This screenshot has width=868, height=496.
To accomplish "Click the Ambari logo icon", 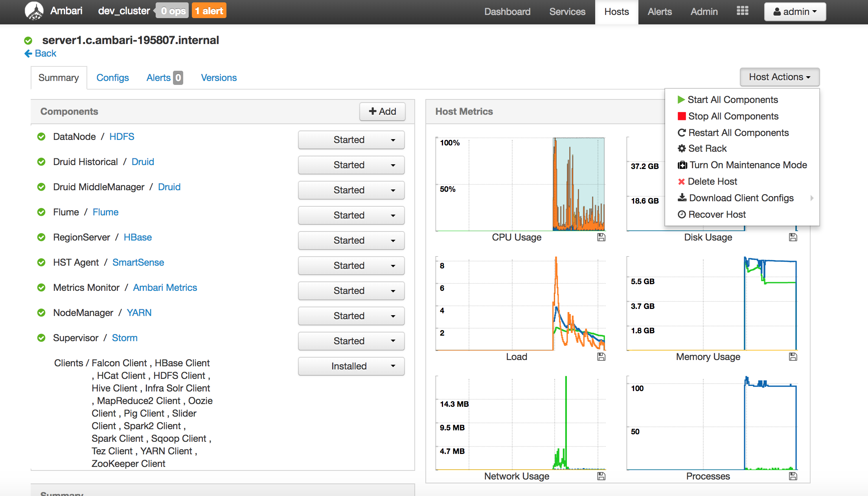I will 34,11.
